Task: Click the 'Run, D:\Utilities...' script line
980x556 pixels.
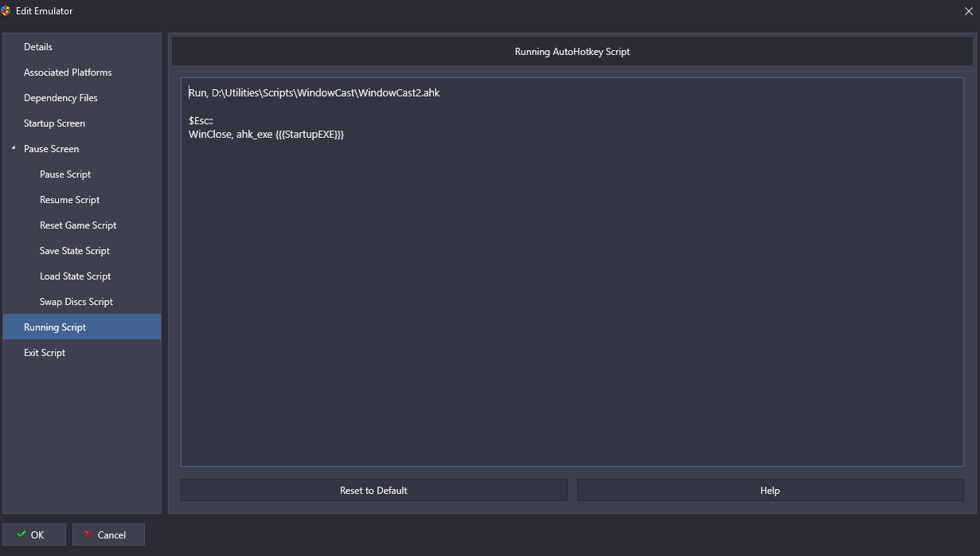Action: [314, 93]
